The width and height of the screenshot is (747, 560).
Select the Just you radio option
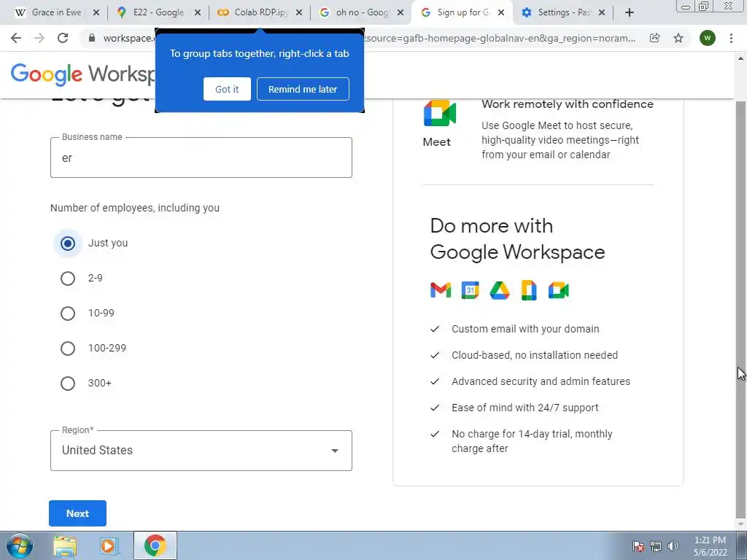click(x=68, y=244)
